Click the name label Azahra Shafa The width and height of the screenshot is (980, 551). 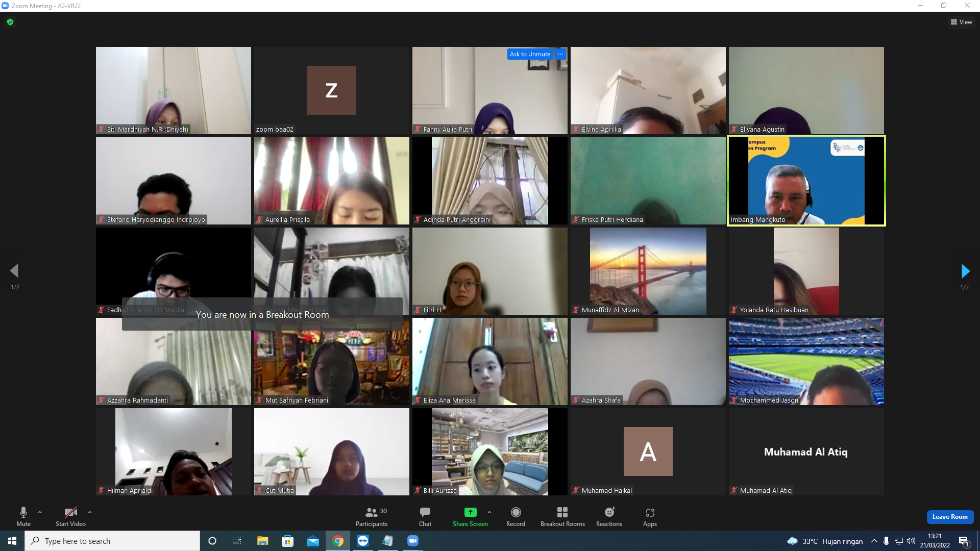601,400
